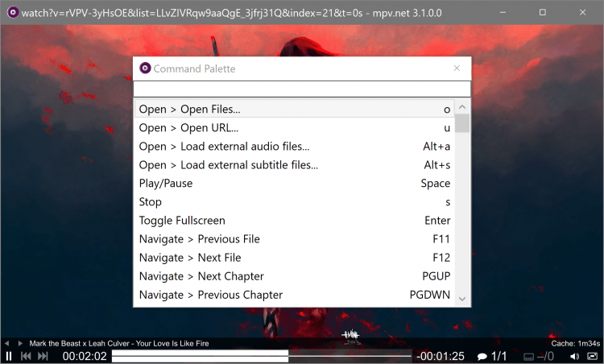Click the remaining time display

441,356
